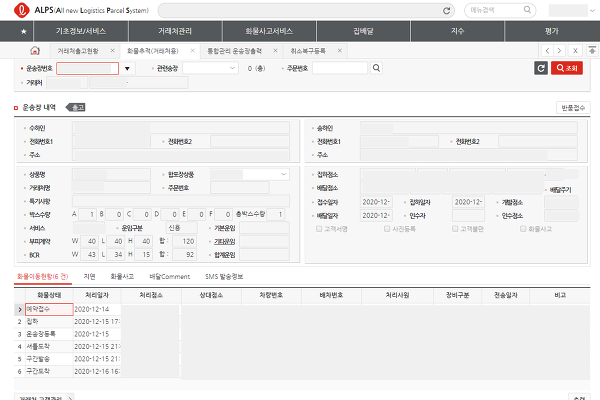This screenshot has height=400, width=600.
Task: Close the 통합관리 운송장출력 tab
Action: tap(276, 51)
